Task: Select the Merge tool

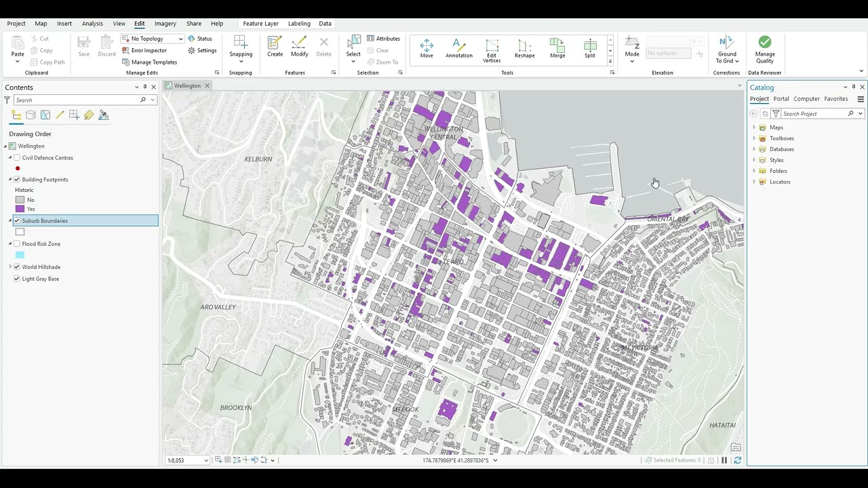Action: pos(557,48)
